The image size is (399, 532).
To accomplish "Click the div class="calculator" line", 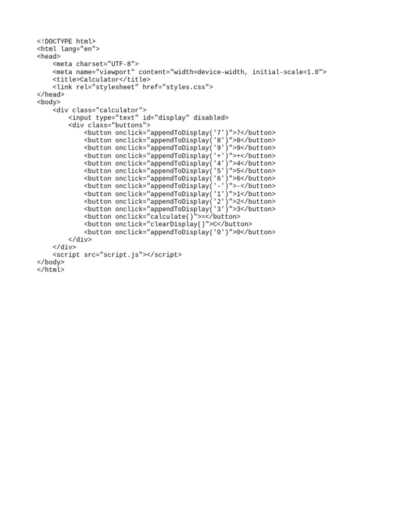I will tap(99, 110).
